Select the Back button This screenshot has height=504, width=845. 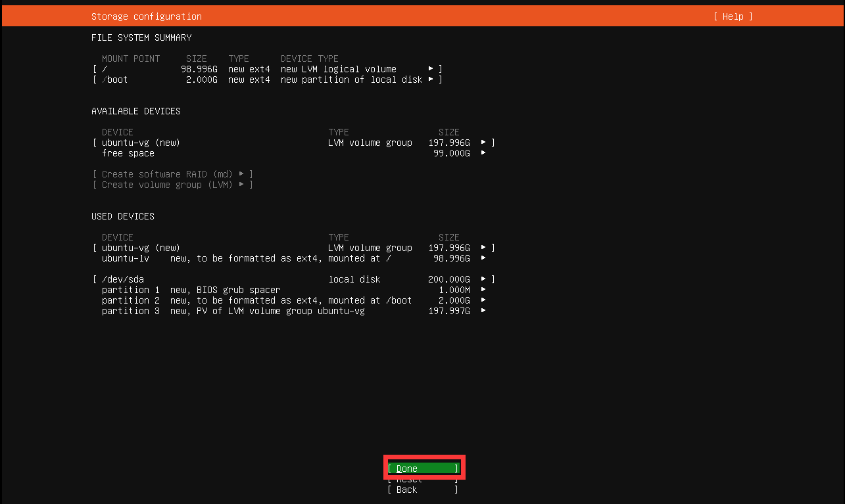423,490
